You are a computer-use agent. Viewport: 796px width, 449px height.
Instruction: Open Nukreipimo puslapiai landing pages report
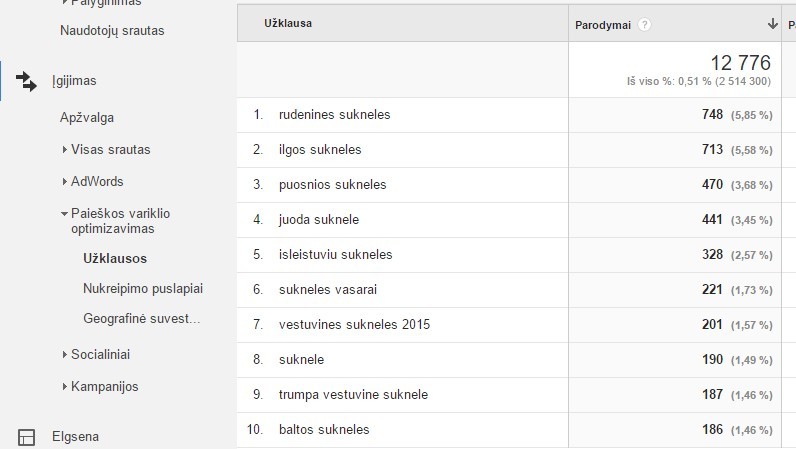(143, 288)
